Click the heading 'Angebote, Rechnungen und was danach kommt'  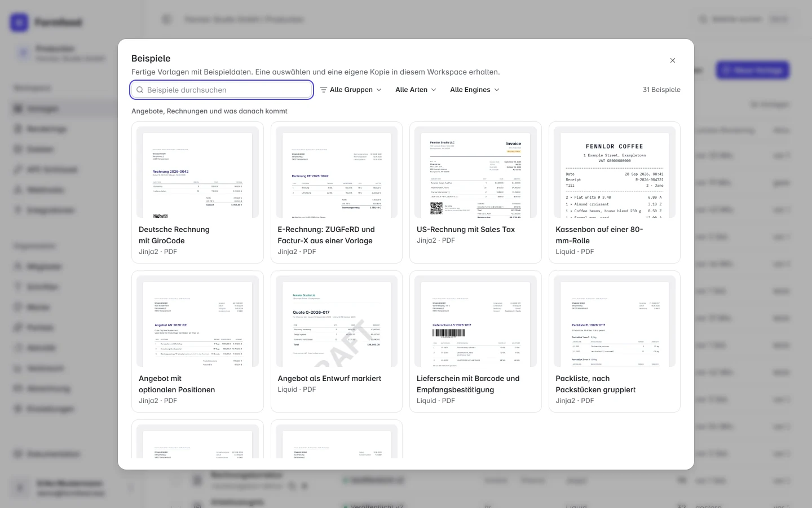click(x=209, y=111)
